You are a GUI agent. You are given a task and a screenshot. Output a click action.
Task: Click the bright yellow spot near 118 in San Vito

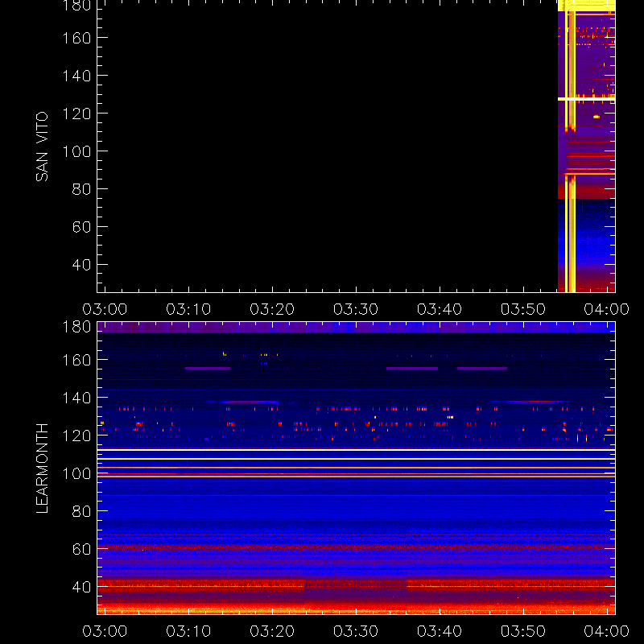point(597,117)
